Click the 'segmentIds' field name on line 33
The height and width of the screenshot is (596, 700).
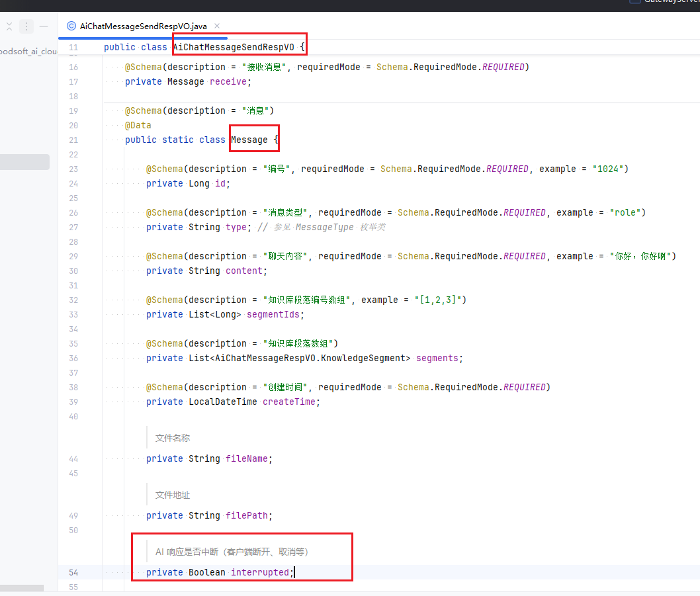click(x=273, y=315)
